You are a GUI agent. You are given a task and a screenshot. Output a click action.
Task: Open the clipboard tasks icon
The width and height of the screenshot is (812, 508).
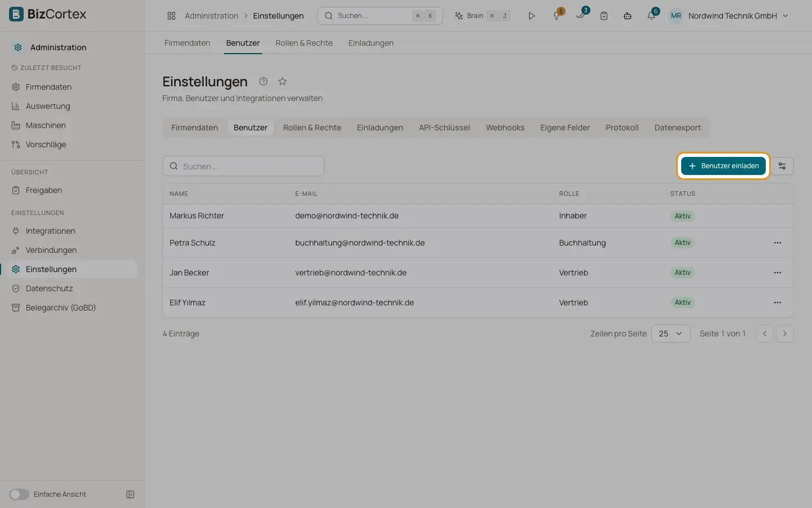[x=604, y=16]
